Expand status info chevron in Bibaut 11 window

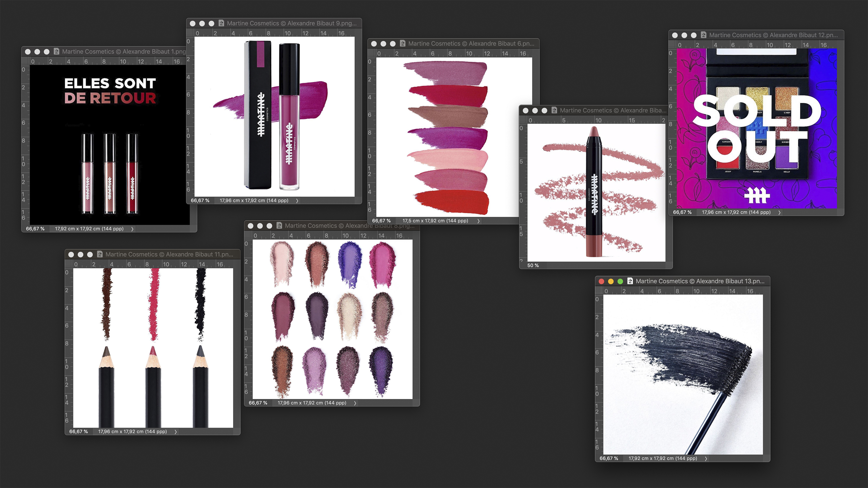pyautogui.click(x=175, y=431)
